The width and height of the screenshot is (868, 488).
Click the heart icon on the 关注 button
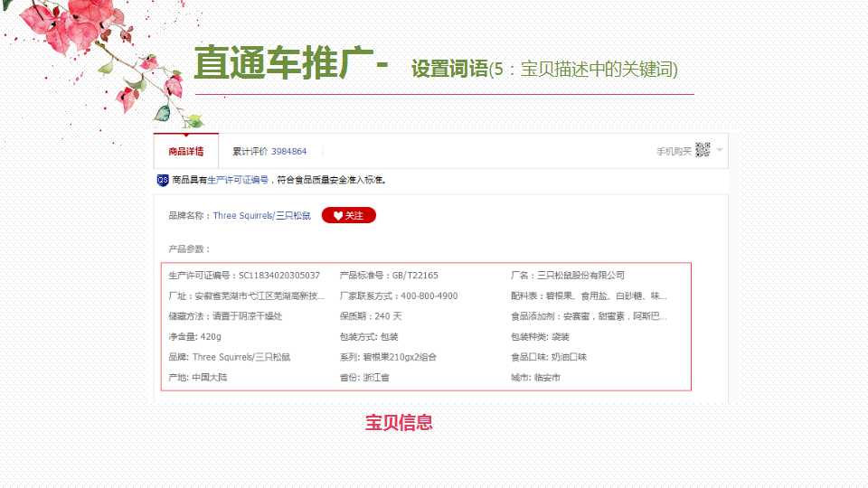[x=338, y=216]
